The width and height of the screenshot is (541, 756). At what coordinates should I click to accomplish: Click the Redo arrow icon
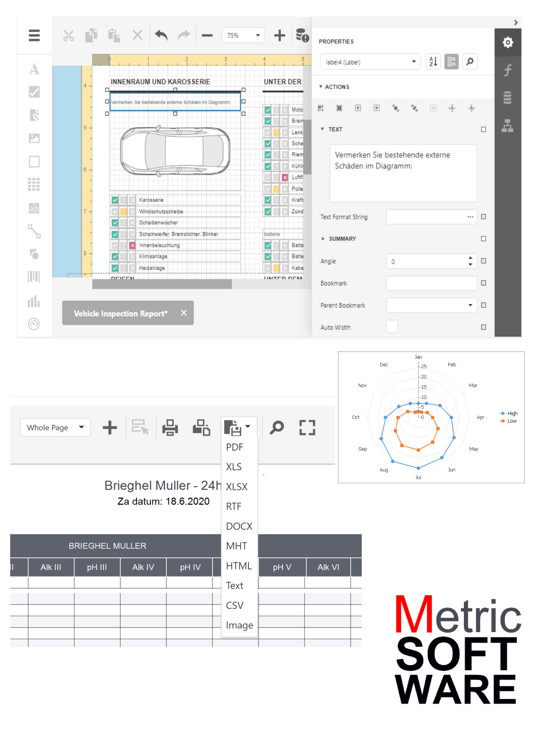pos(183,35)
